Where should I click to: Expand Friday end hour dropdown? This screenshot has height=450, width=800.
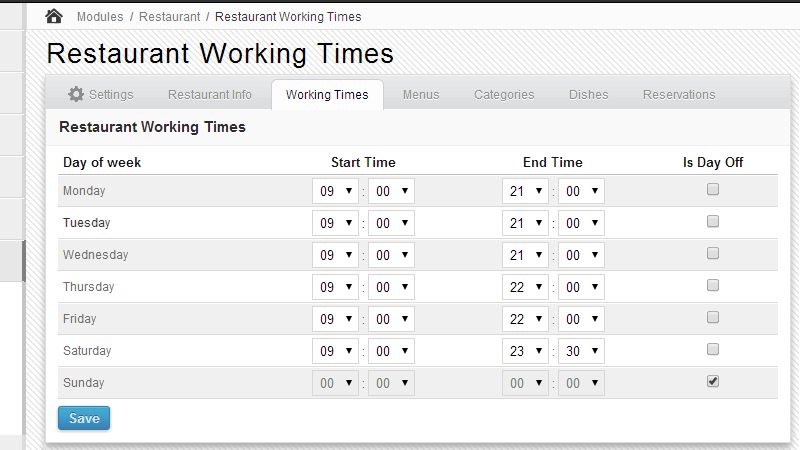pyautogui.click(x=525, y=319)
